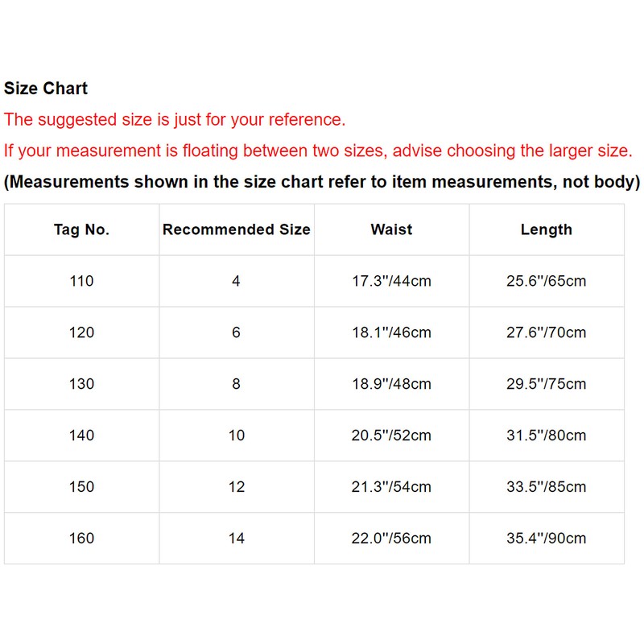This screenshot has height=644, width=644.
Task: Click the recommended size 10 cell
Action: [236, 436]
